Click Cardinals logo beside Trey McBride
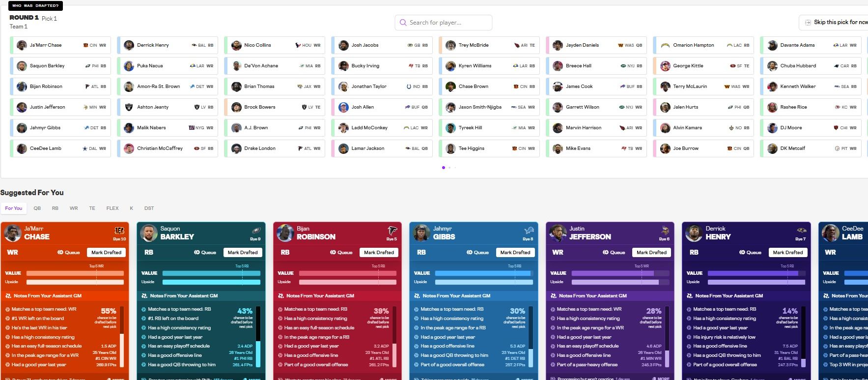 click(517, 45)
